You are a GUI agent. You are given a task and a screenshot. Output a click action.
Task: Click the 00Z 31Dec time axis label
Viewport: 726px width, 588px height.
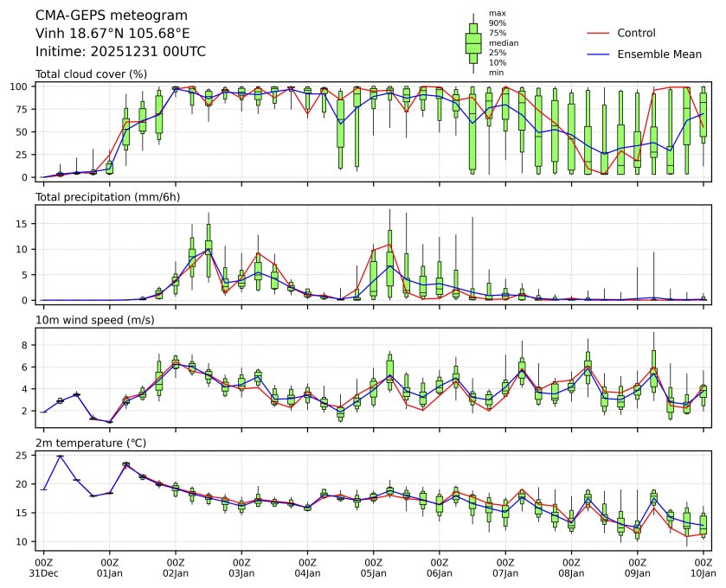click(43, 567)
